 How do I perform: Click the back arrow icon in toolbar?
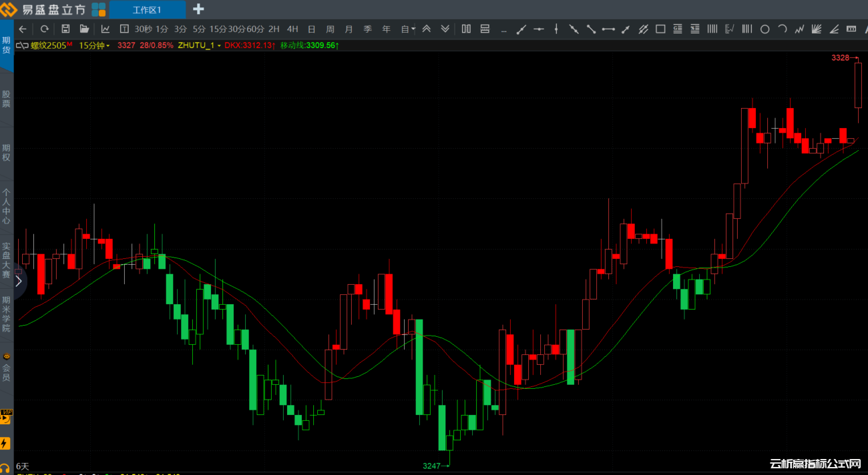pos(23,29)
